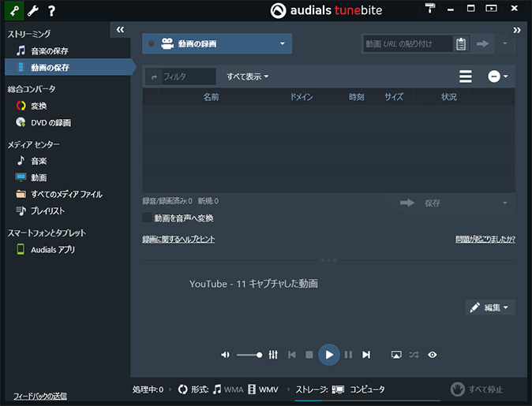Open ストレージ コンピュータ storage setting
The width and height of the screenshot is (532, 406).
[x=340, y=389]
